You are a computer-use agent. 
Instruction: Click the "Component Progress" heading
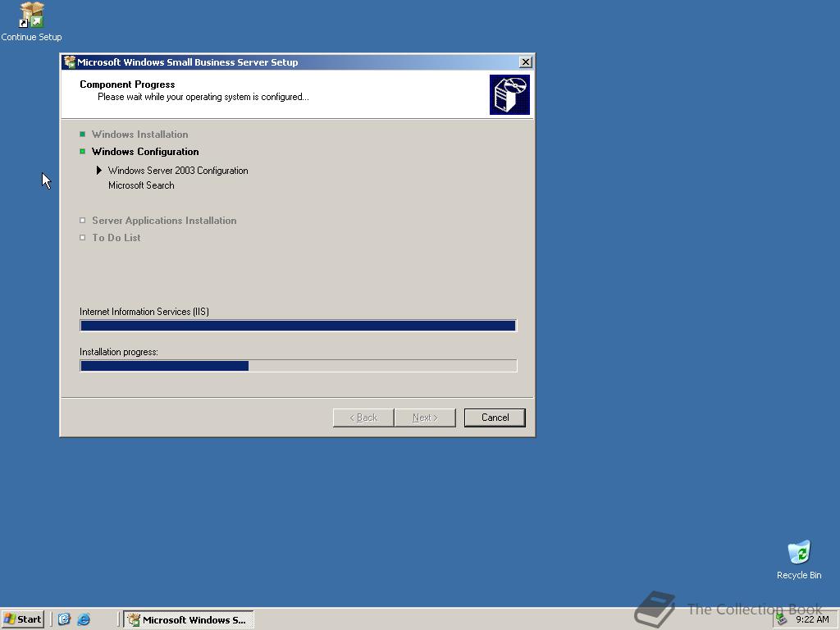pos(127,84)
